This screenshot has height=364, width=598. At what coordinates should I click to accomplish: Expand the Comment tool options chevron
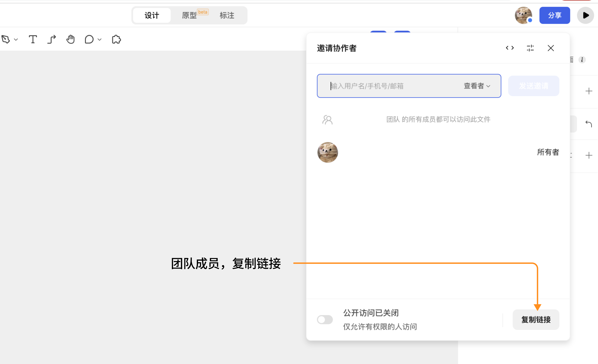tap(99, 40)
